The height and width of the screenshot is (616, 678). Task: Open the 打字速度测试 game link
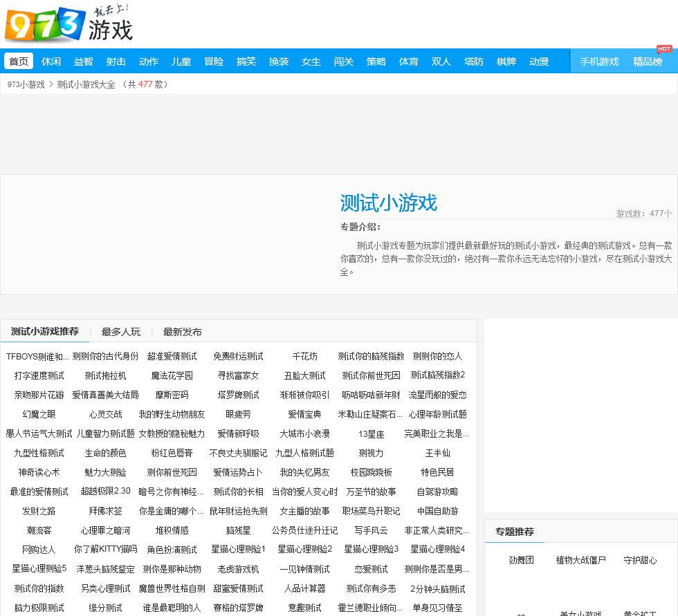(x=39, y=375)
